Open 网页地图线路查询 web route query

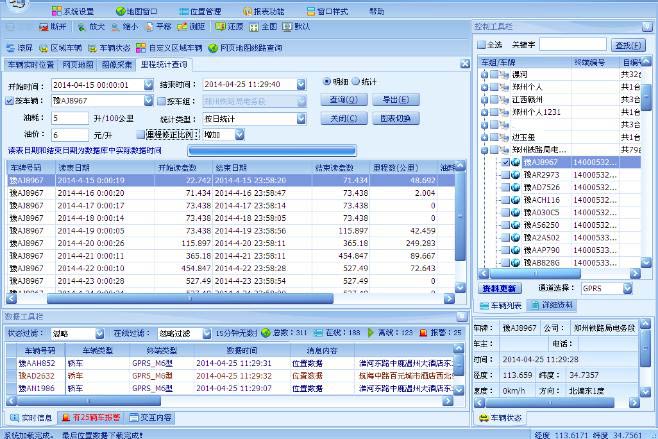click(250, 47)
